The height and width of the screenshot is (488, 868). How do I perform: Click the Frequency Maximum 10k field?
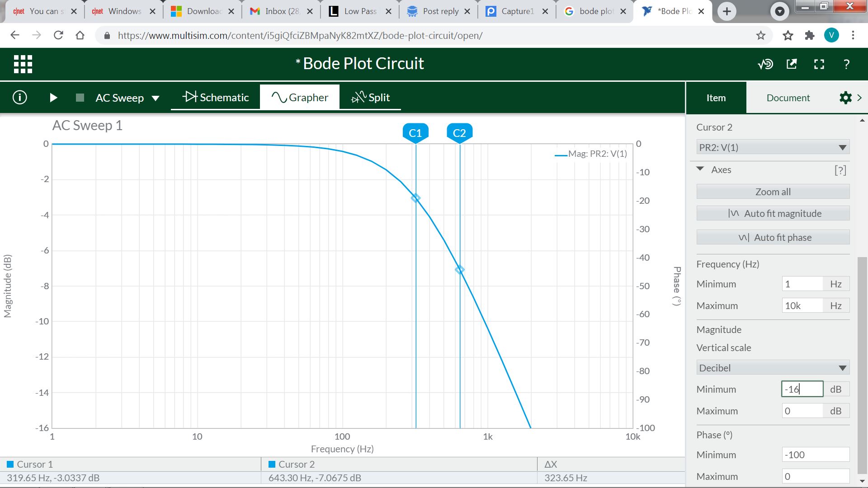tap(802, 305)
